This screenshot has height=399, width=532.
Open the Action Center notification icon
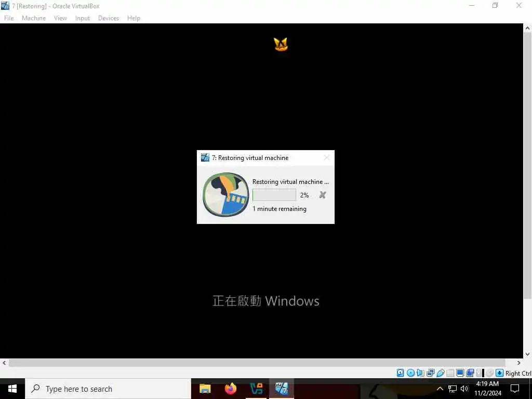[x=515, y=389]
